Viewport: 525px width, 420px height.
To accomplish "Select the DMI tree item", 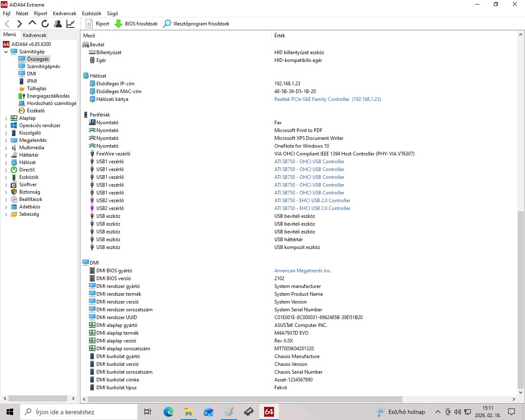I will pos(32,74).
